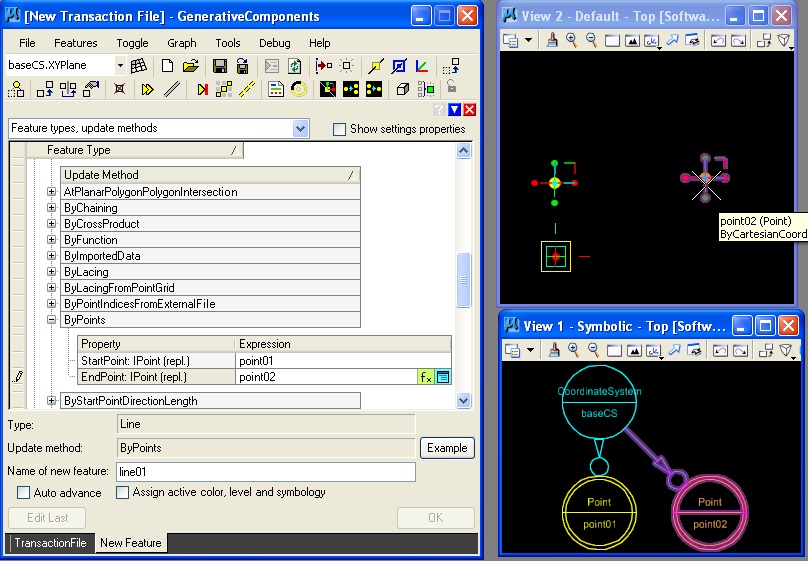Click the 3D box cube icon

[x=402, y=89]
